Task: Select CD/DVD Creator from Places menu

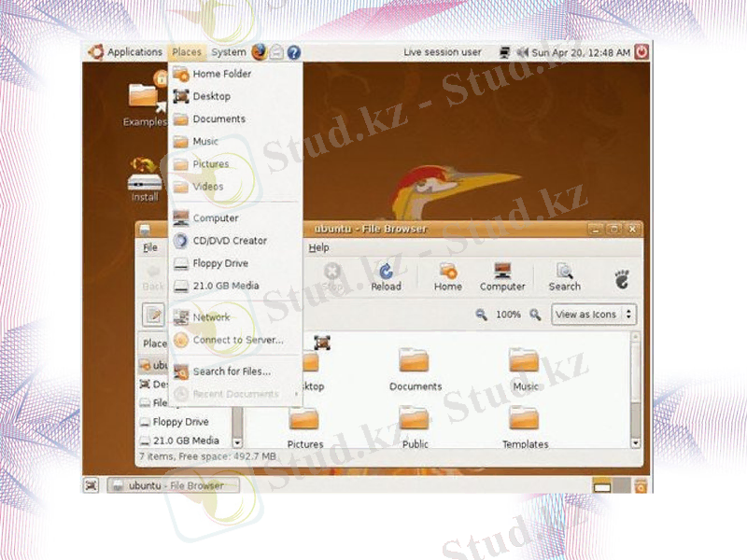Action: (229, 241)
